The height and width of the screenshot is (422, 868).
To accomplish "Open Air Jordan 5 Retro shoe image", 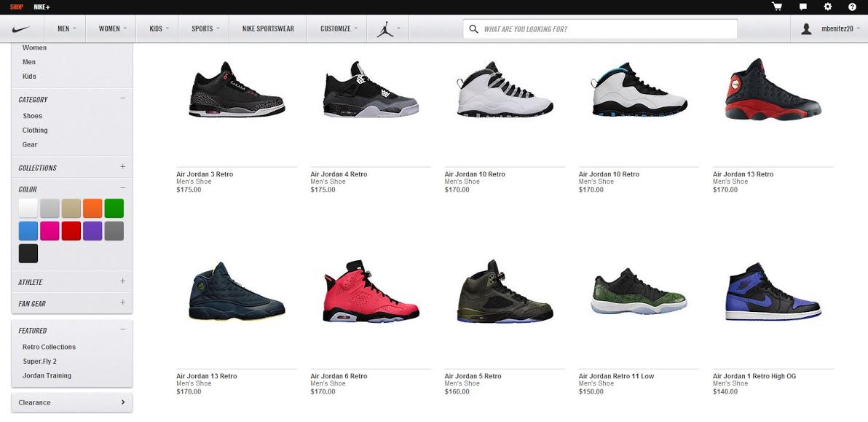I will [505, 292].
